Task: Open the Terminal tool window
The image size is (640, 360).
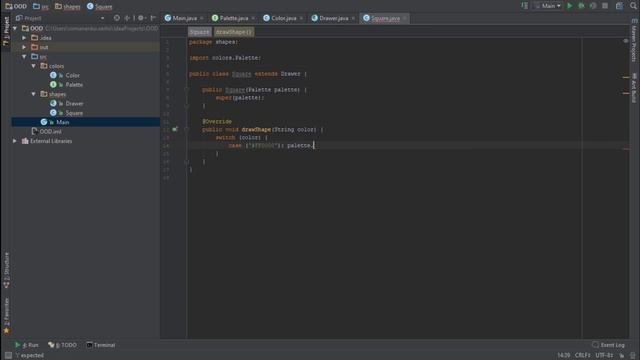Action: [101, 345]
